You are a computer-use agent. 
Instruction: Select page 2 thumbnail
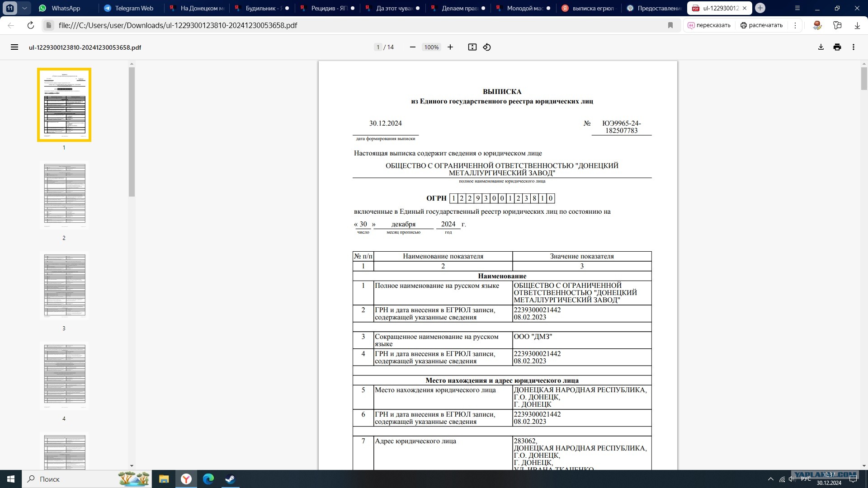click(x=64, y=195)
